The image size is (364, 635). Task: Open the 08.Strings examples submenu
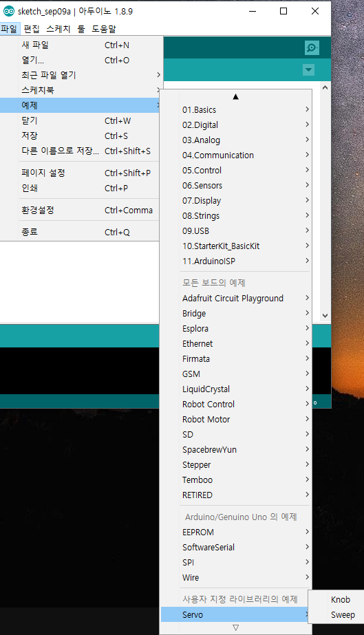tap(236, 215)
